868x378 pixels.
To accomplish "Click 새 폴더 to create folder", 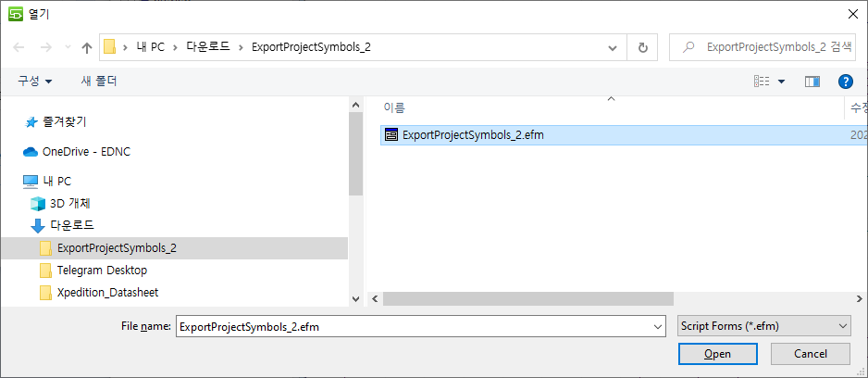I will pos(99,82).
